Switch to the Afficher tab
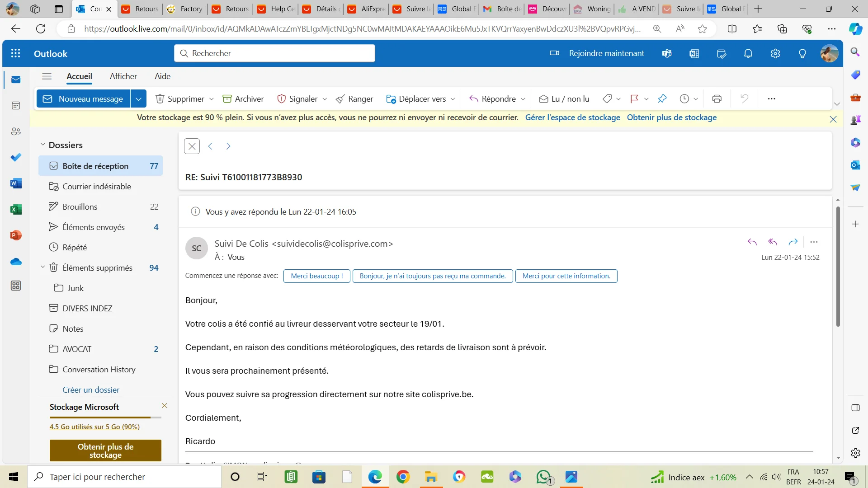The width and height of the screenshot is (868, 488). click(x=123, y=76)
